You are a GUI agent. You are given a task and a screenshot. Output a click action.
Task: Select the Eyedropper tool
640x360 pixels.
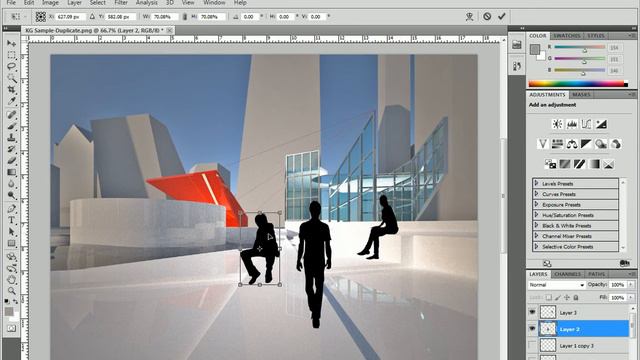coord(11,101)
